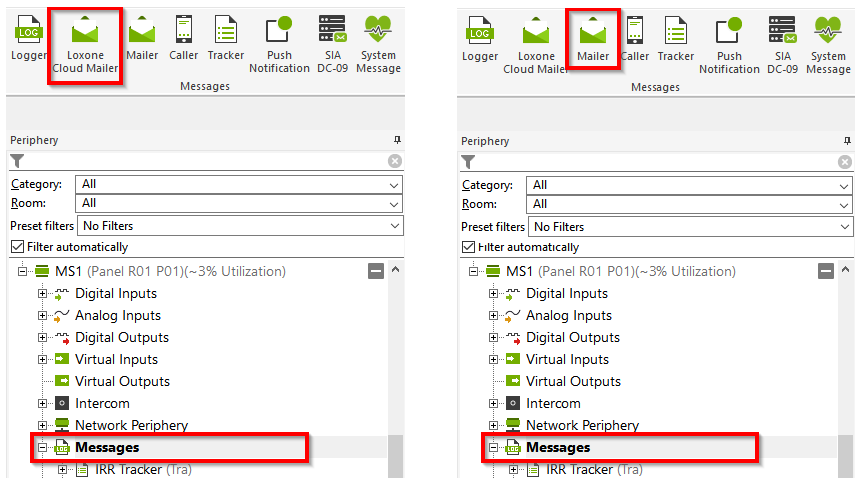Select IRR Tracker in left tree
The width and height of the screenshot is (859, 482).
(x=143, y=469)
